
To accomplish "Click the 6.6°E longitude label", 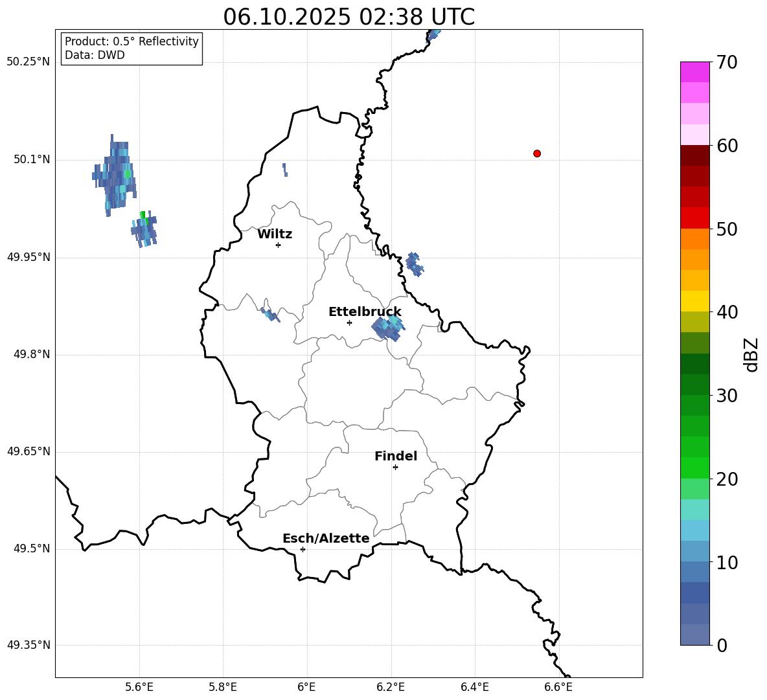I will tap(558, 688).
